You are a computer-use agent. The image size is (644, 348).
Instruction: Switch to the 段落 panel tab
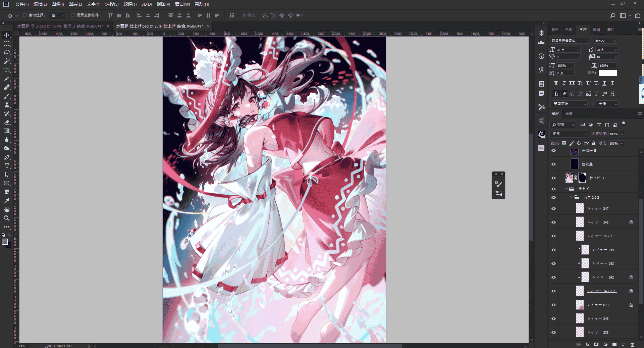(597, 30)
